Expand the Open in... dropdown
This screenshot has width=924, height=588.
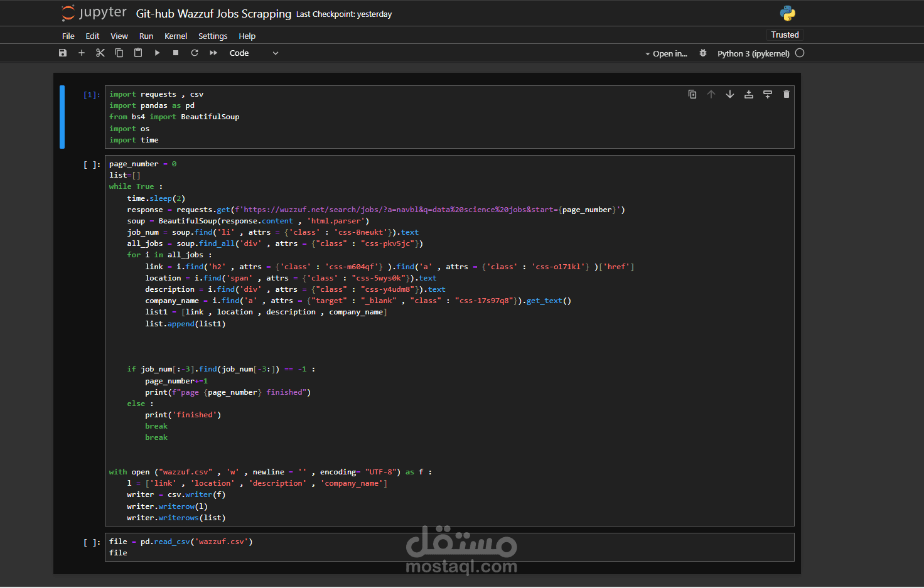click(667, 54)
